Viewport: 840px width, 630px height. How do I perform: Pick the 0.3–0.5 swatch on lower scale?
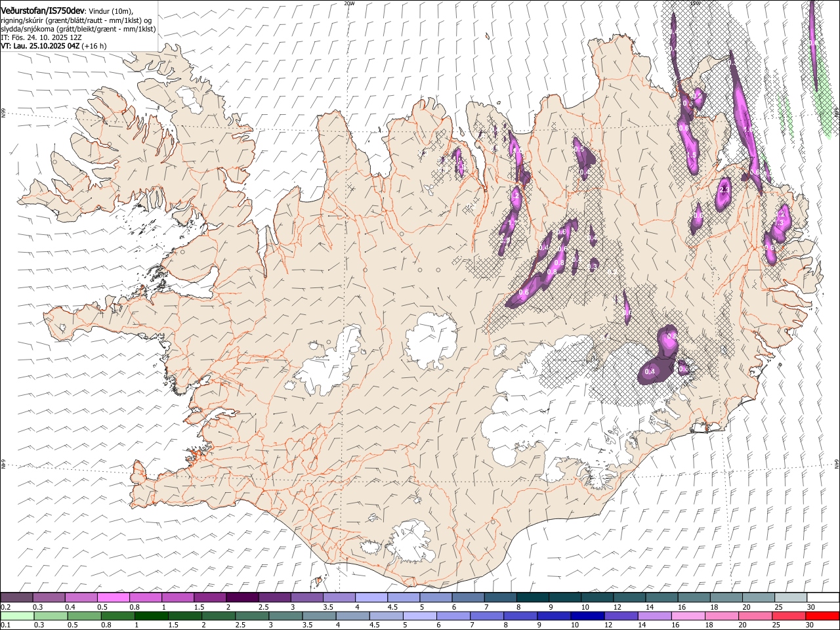tap(51, 616)
